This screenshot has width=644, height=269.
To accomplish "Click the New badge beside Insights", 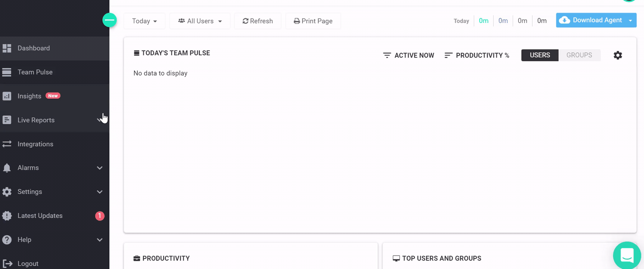I will (x=53, y=96).
